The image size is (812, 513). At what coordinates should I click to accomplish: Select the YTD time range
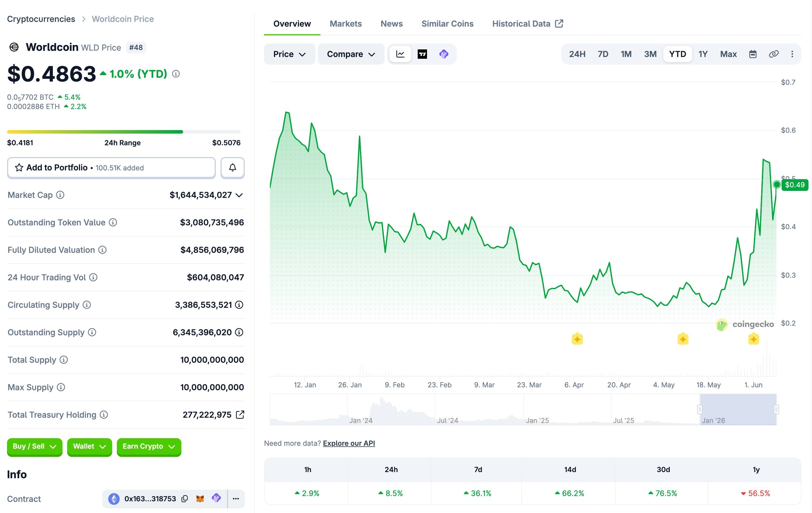pos(677,54)
